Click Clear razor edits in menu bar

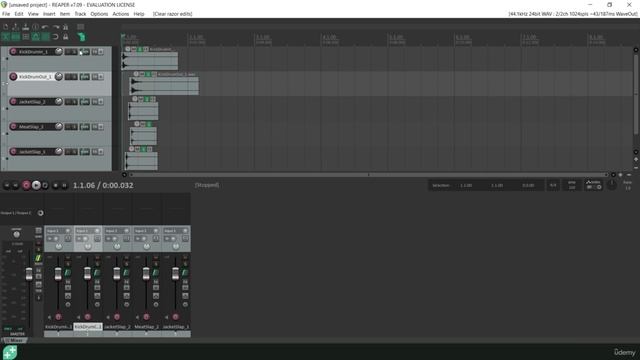(x=173, y=14)
